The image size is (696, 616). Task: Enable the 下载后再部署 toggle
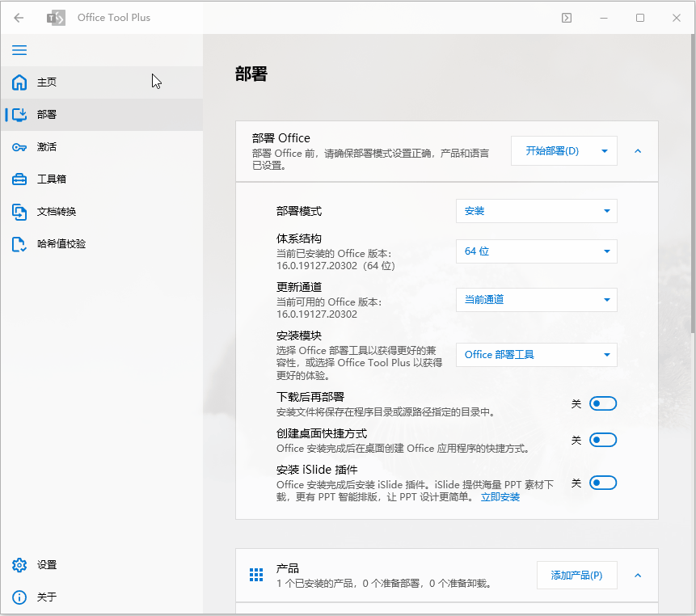pyautogui.click(x=603, y=403)
